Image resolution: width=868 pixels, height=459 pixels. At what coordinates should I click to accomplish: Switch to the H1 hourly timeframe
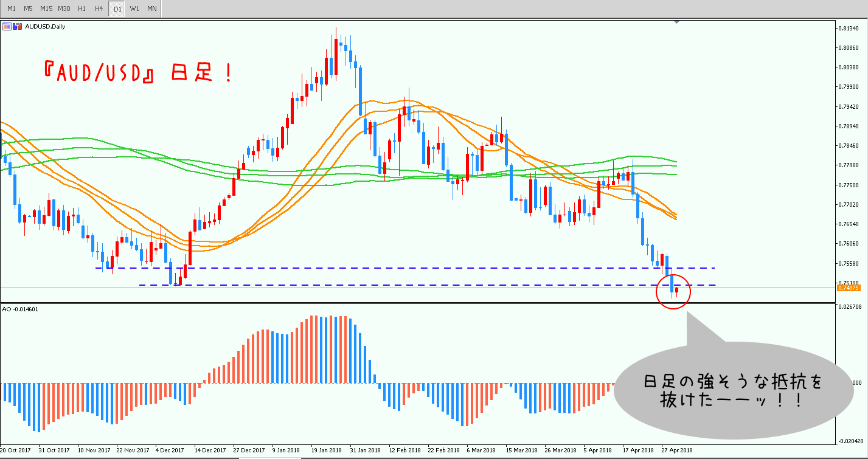[x=82, y=9]
